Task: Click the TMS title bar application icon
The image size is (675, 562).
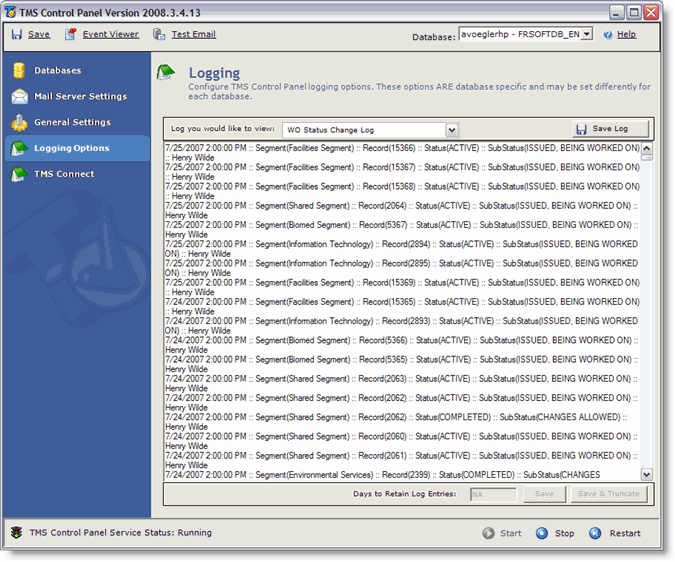Action: coord(11,12)
